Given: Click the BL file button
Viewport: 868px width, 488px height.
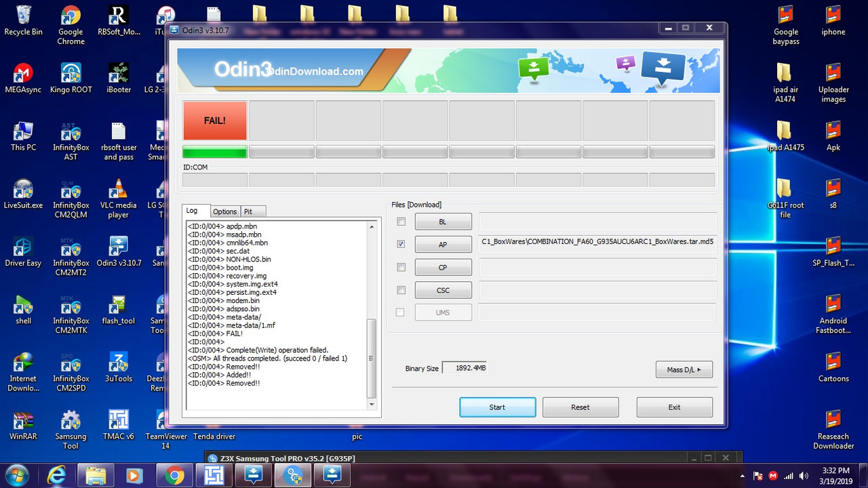Looking at the screenshot, I should (x=443, y=222).
